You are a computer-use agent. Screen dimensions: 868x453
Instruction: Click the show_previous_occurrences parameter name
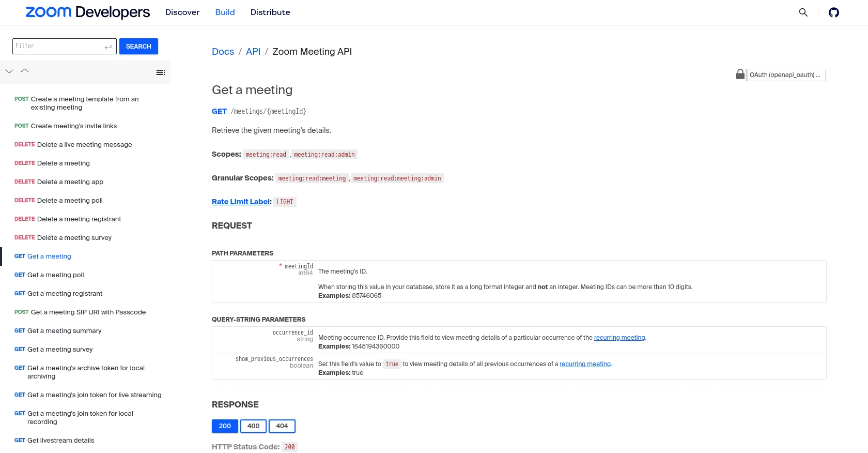pos(274,359)
